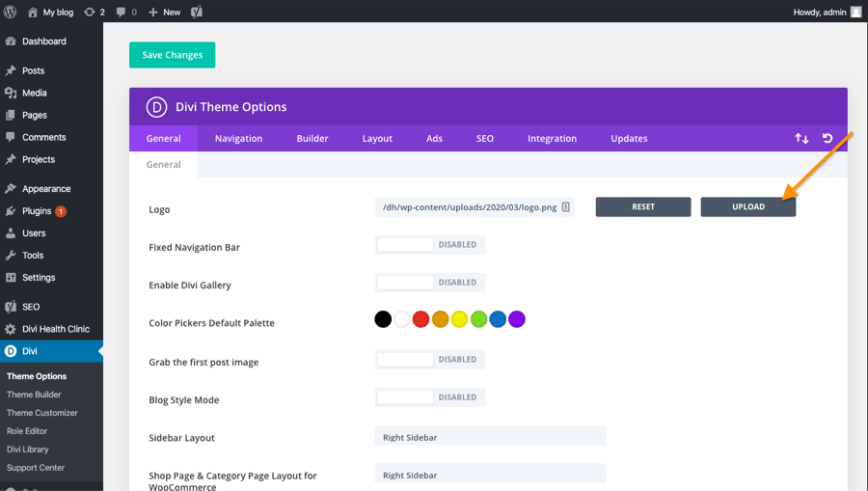Open the Divi Library link
The image size is (868, 491).
28,450
